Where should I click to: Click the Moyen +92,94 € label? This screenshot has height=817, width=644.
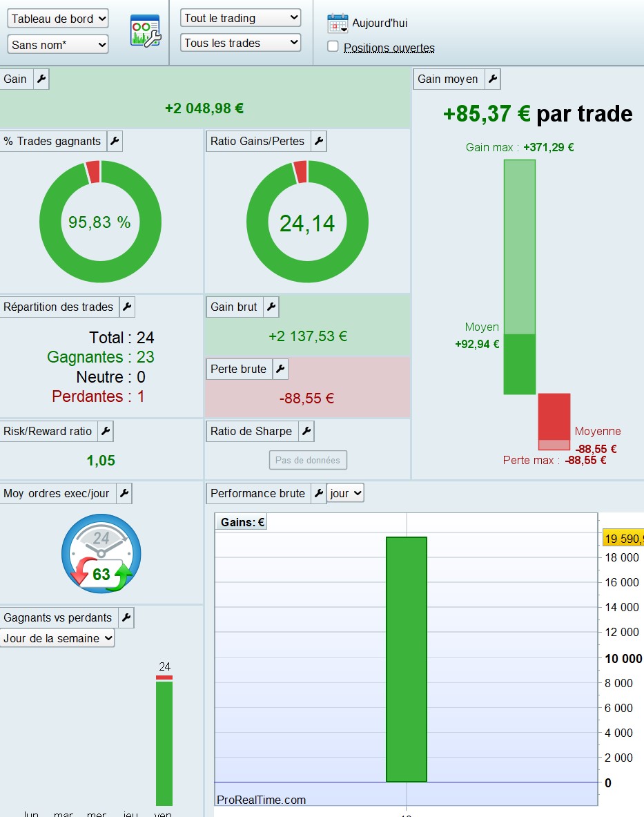point(478,336)
